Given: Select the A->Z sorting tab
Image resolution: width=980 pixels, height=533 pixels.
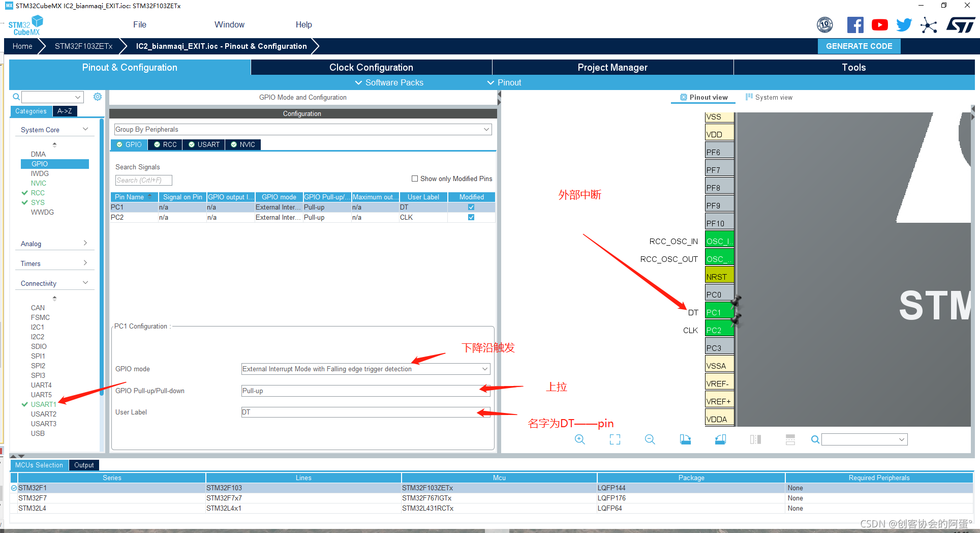Looking at the screenshot, I should [x=65, y=111].
